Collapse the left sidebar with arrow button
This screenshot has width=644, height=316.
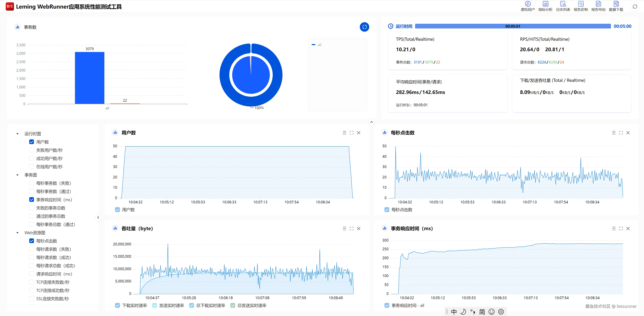pos(98,217)
